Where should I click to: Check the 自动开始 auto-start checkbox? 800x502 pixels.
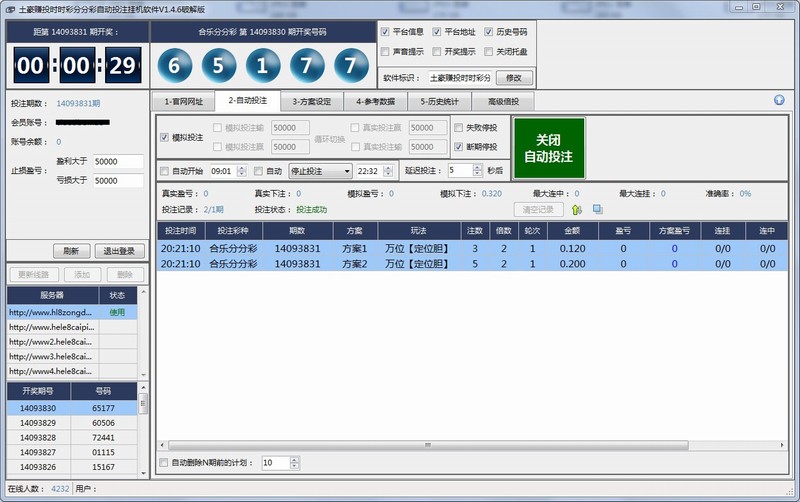click(x=165, y=171)
